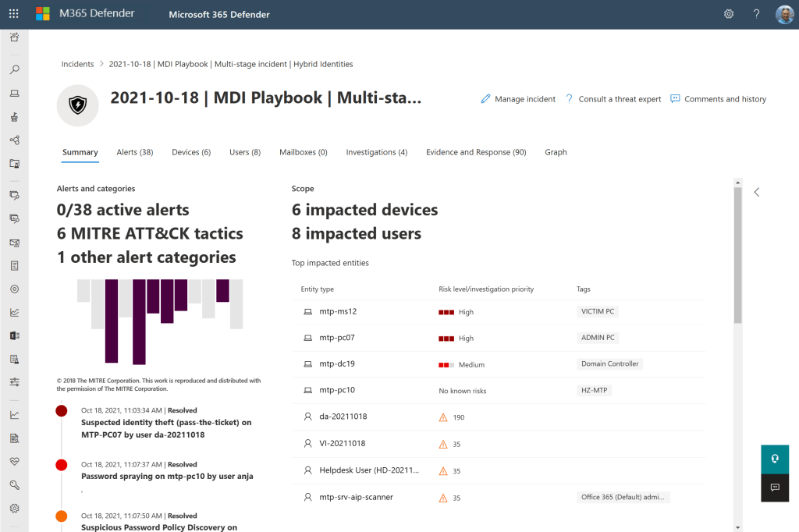The image size is (799, 532).
Task: Open the dark feedback chat button
Action: pyautogui.click(x=775, y=488)
